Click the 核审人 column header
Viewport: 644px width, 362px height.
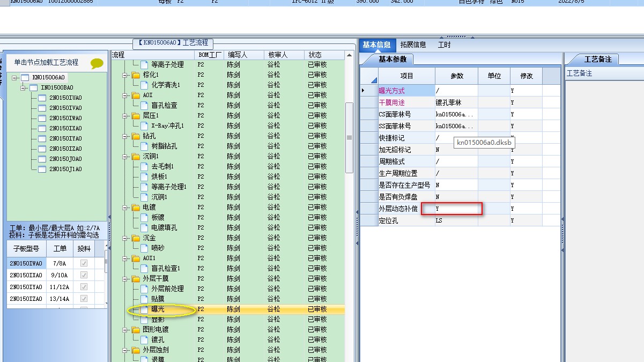click(x=284, y=55)
